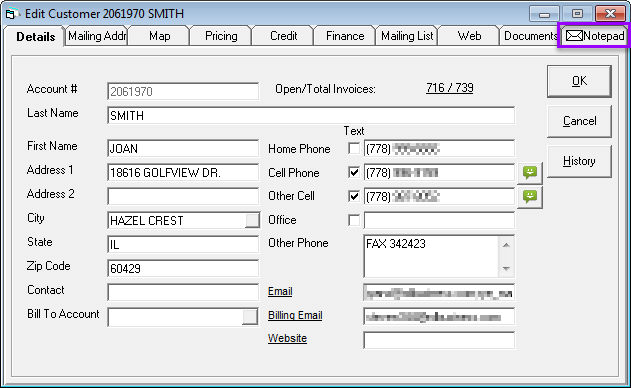Maximize the Edit Customer window
The image size is (631, 388).
tap(577, 14)
